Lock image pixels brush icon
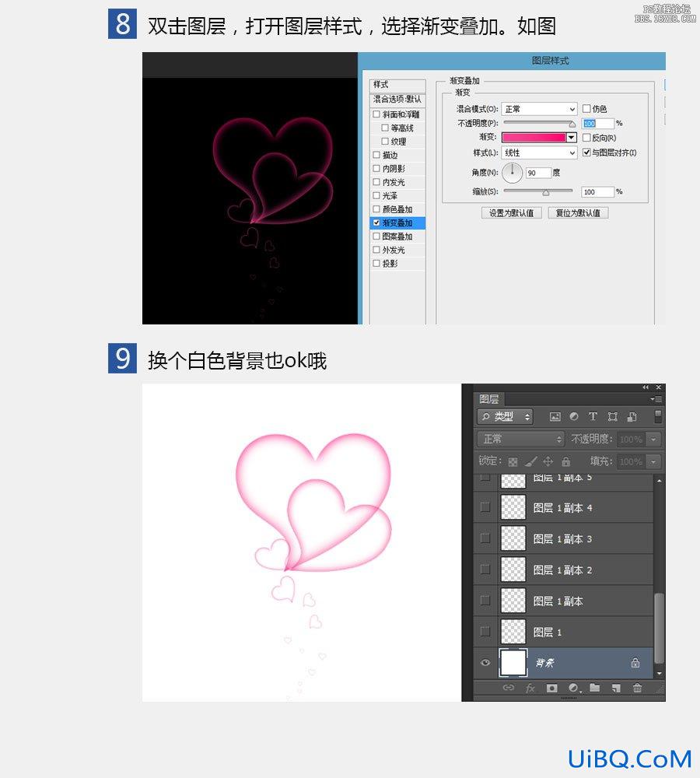 coord(530,461)
